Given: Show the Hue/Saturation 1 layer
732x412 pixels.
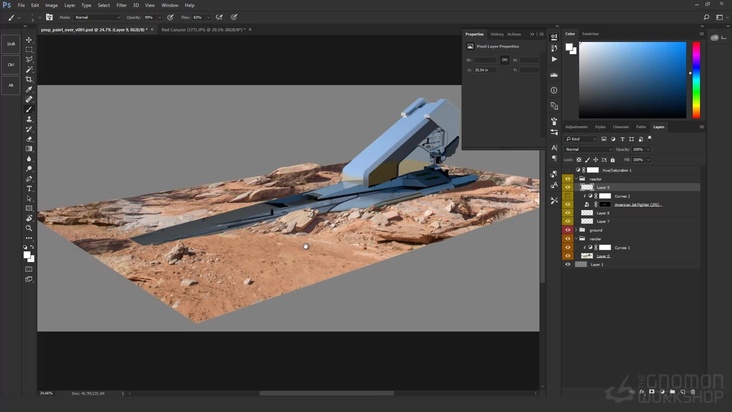Looking at the screenshot, I should (x=568, y=170).
